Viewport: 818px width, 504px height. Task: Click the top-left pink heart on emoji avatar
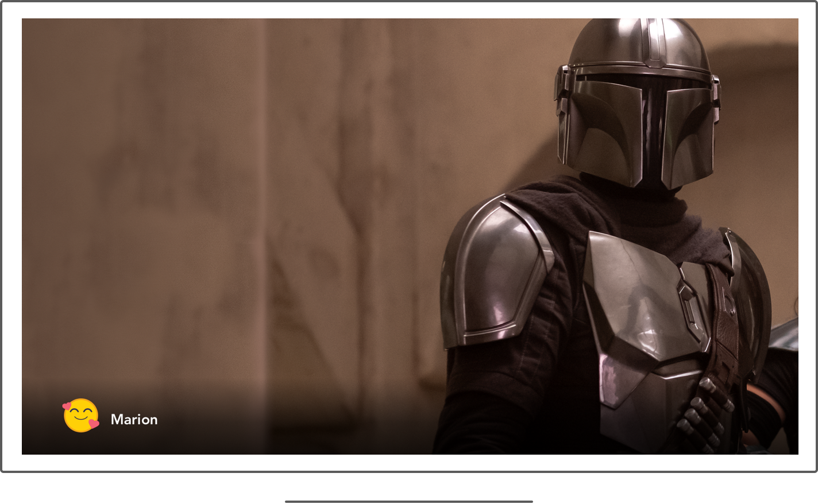(x=67, y=406)
